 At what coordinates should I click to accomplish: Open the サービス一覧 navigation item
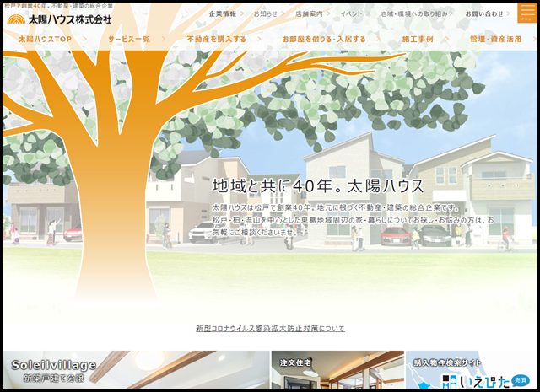[x=129, y=40]
